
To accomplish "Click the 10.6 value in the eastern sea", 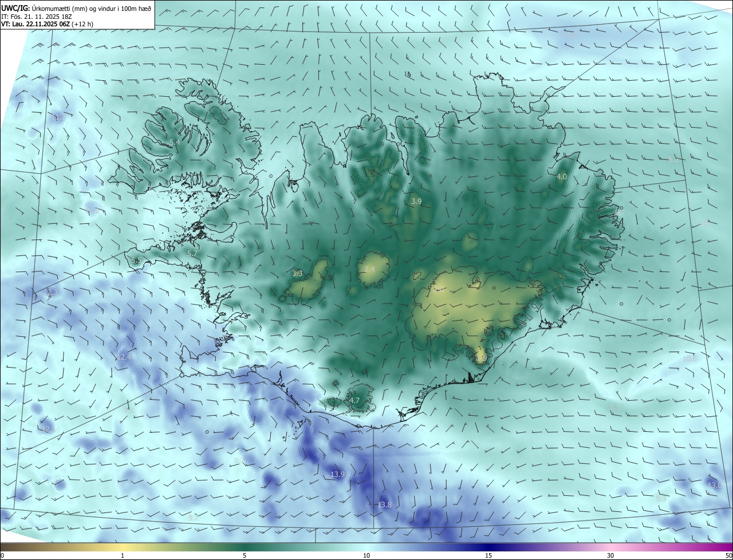I will point(690,359).
